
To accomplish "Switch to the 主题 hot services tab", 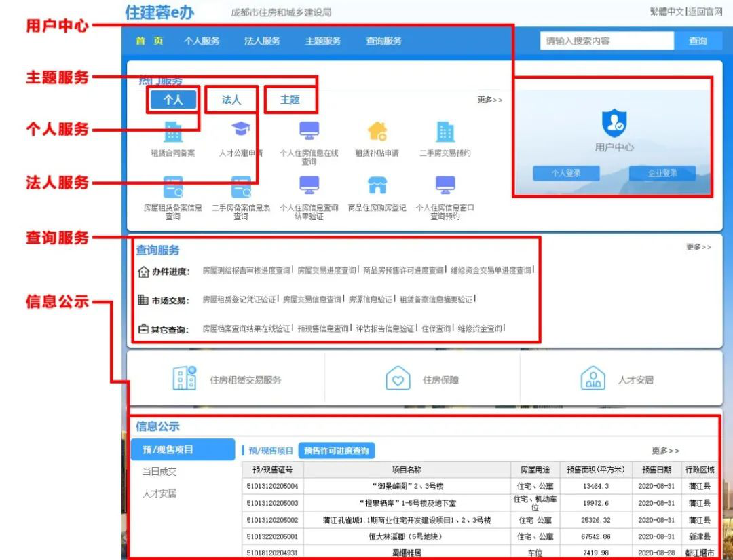I will coord(290,100).
